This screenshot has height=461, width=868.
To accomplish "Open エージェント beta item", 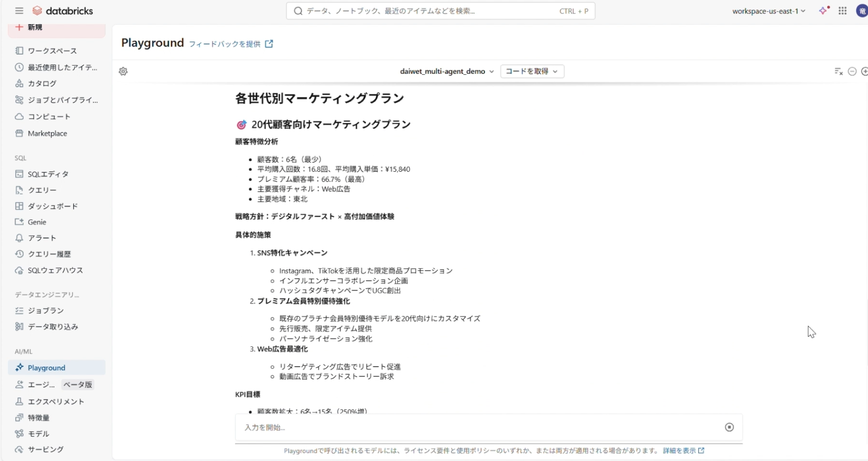I will (41, 385).
